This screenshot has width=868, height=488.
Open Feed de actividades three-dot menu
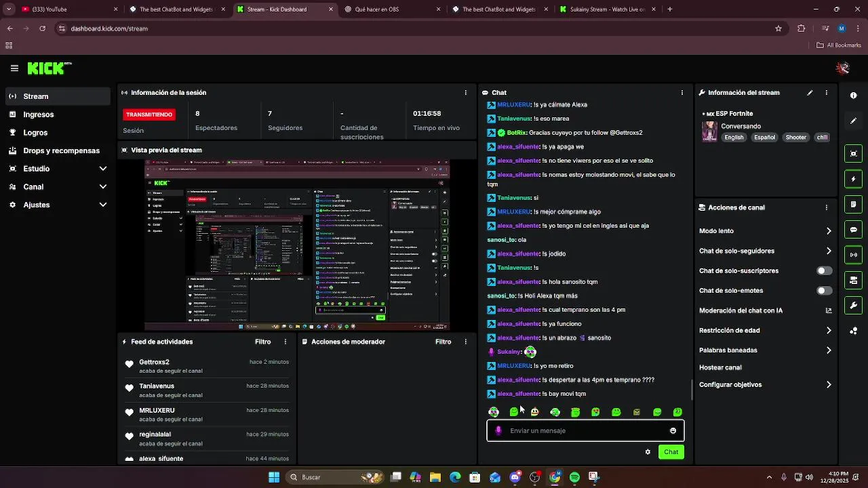click(x=285, y=342)
